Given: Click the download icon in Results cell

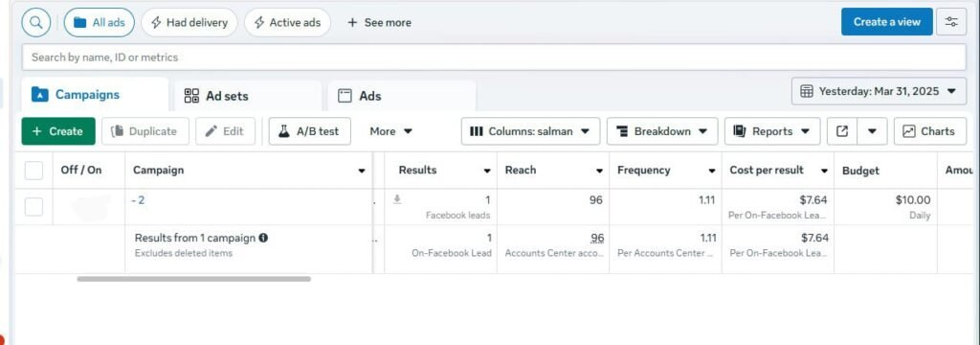Looking at the screenshot, I should (397, 199).
